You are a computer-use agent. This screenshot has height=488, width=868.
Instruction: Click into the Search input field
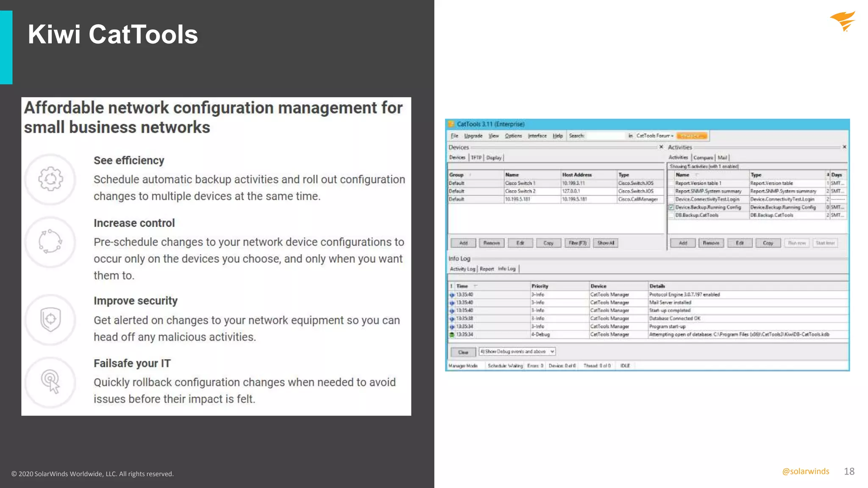click(x=605, y=136)
